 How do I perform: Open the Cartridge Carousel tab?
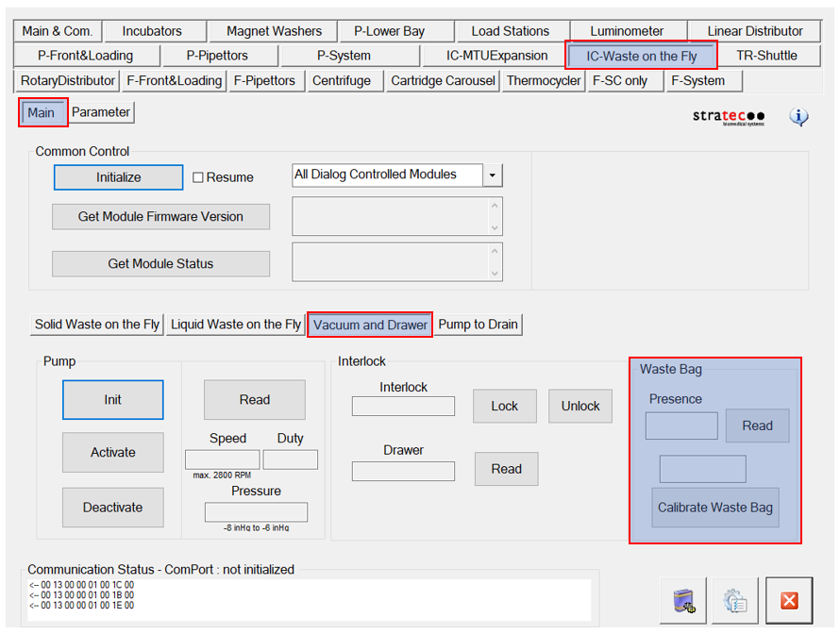coord(443,80)
